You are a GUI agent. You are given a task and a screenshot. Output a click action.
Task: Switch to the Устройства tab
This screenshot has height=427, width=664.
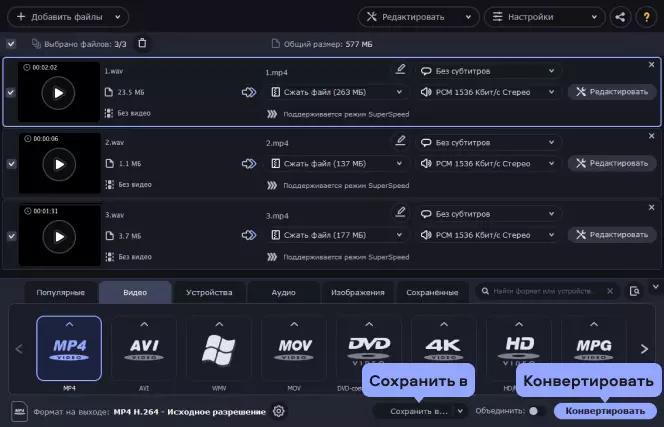coord(209,292)
